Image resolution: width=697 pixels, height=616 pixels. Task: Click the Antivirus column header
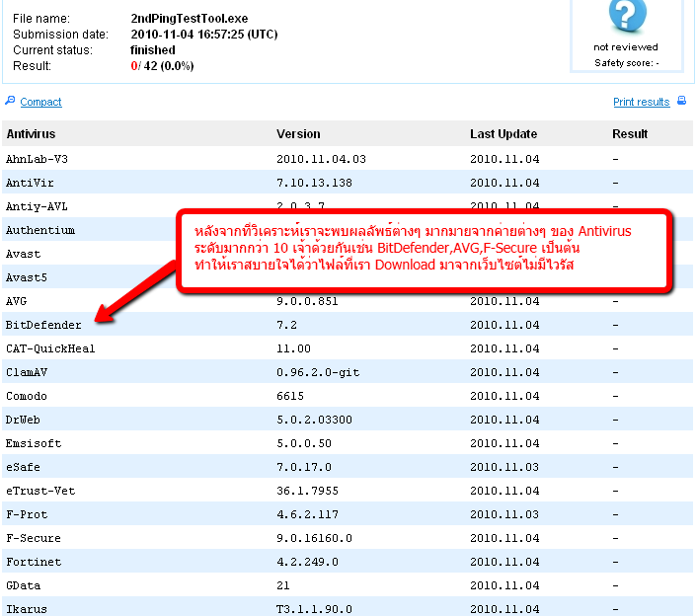[32, 134]
